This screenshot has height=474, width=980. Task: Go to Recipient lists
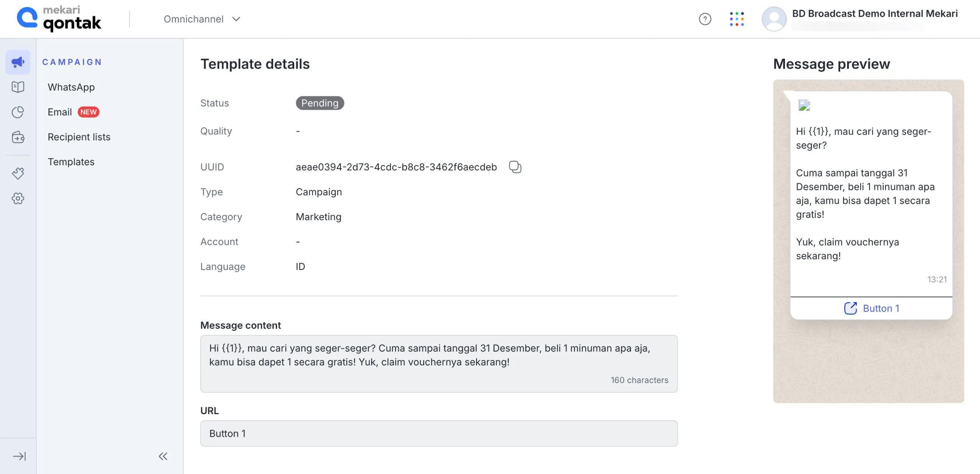79,137
